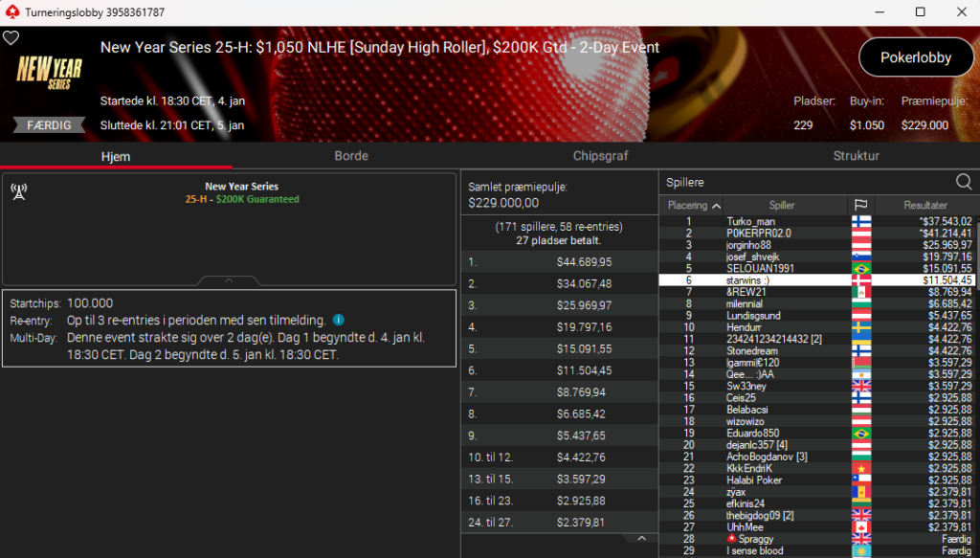Image resolution: width=980 pixels, height=558 pixels.
Task: Open the player search magnifier icon
Action: 963,182
